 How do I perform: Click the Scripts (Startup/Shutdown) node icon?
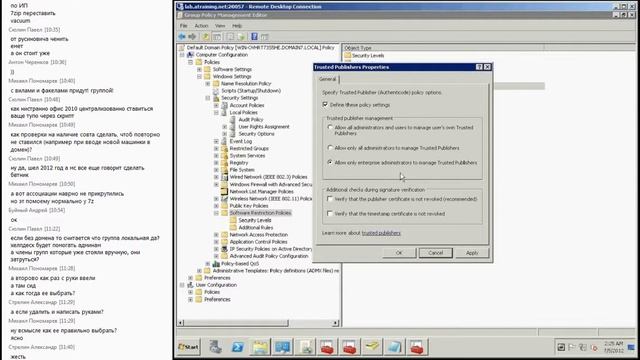point(216,91)
